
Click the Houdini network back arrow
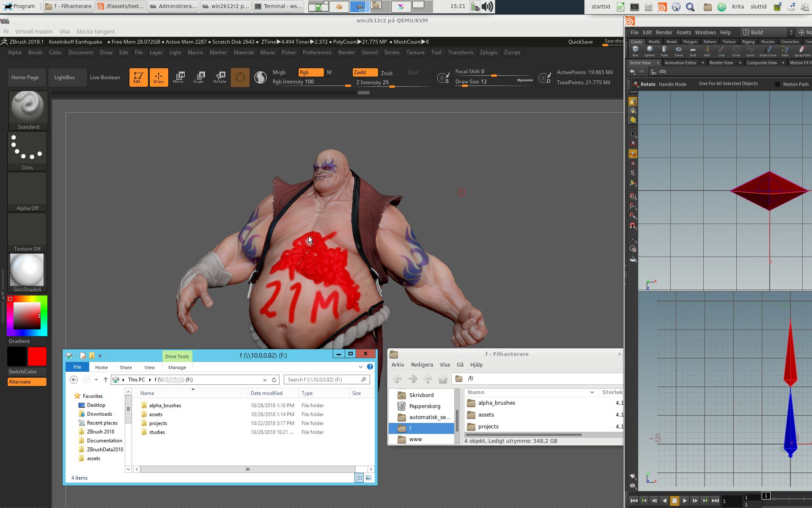click(632, 72)
